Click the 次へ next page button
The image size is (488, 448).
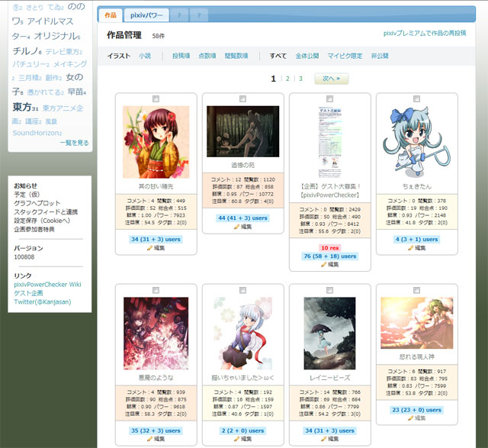332,79
